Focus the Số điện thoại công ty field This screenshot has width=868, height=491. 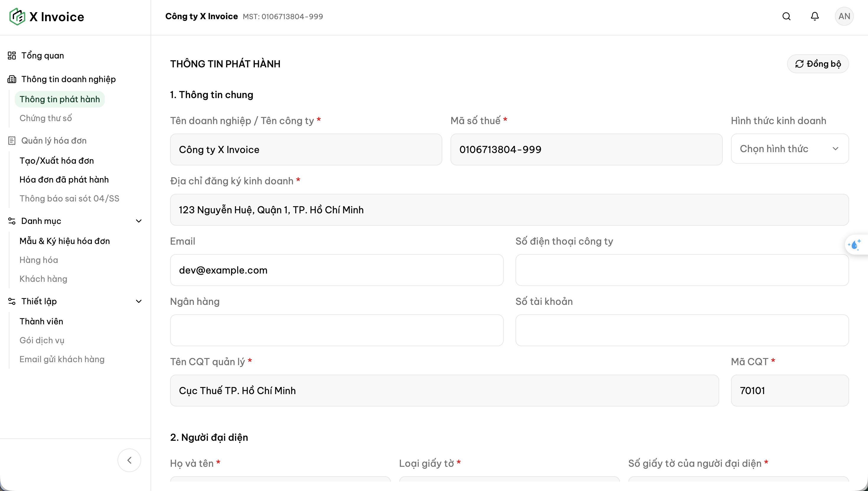tap(682, 270)
